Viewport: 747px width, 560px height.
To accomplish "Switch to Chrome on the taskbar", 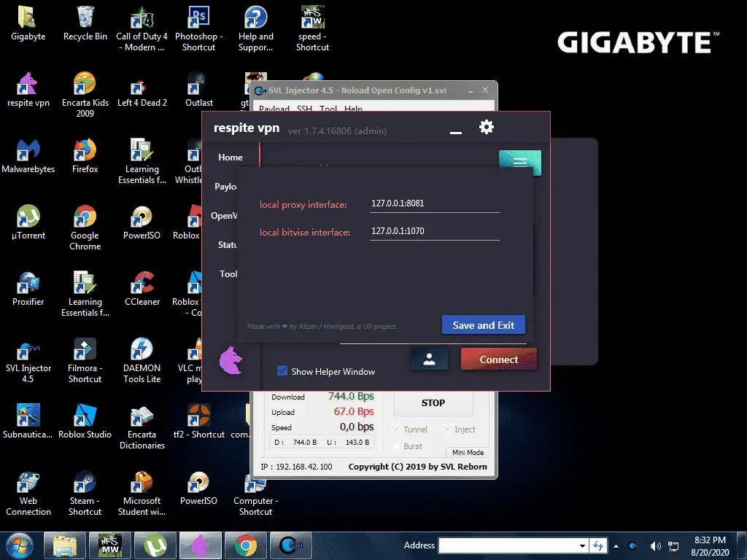I will (x=246, y=545).
